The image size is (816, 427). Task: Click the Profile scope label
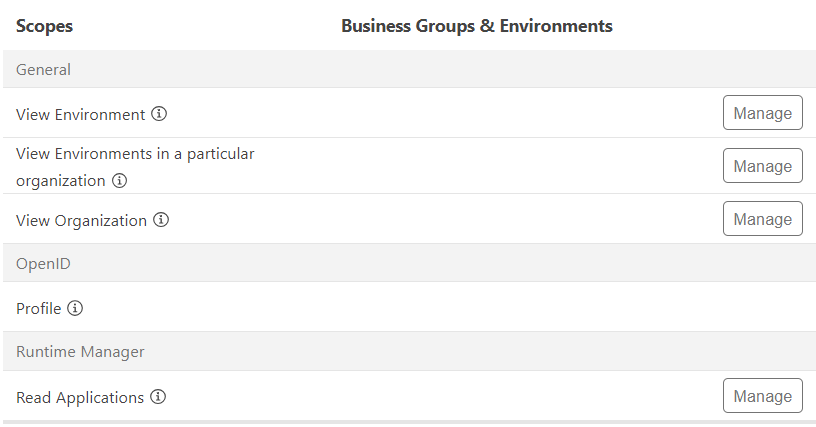point(39,308)
